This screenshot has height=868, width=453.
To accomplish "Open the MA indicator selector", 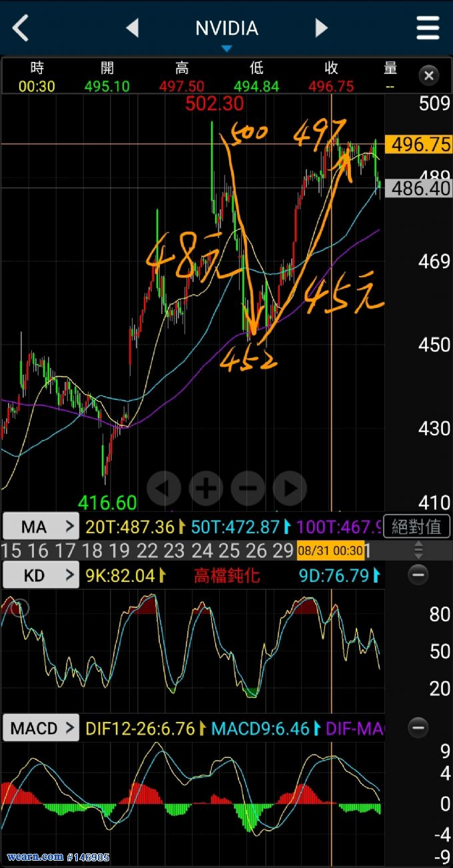I will pyautogui.click(x=41, y=527).
